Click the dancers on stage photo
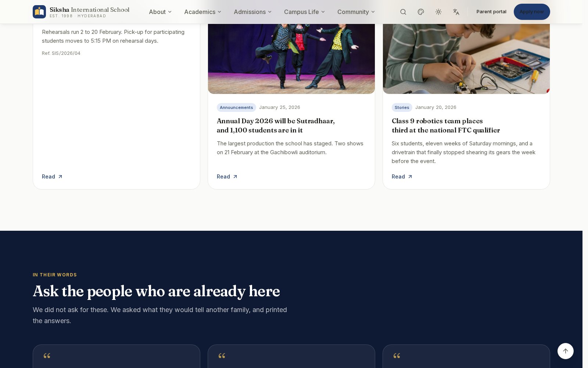 pos(291,58)
